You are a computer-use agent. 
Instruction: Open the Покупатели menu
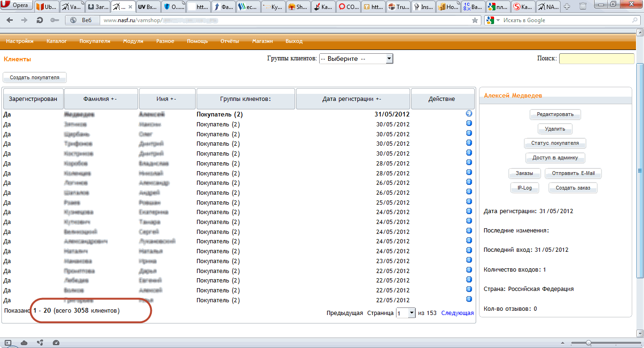click(95, 41)
